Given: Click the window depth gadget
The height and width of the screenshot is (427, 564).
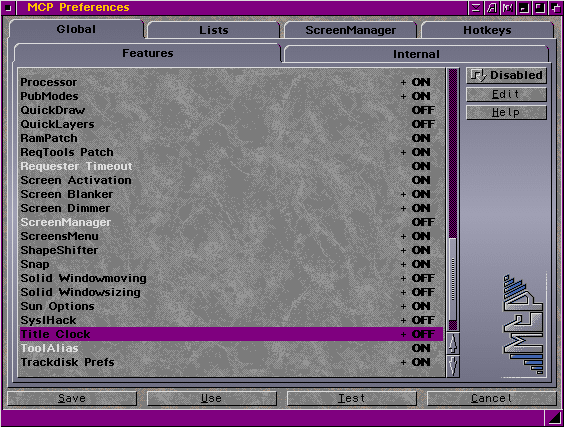Looking at the screenshot, I should tap(555, 8).
